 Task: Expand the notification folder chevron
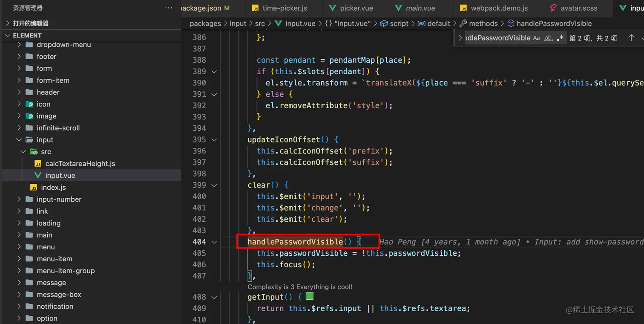19,307
